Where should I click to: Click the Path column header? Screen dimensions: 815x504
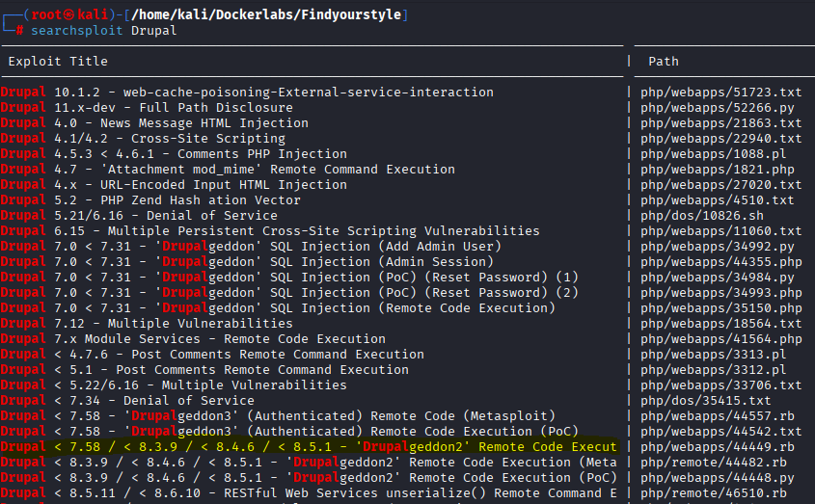tap(664, 62)
